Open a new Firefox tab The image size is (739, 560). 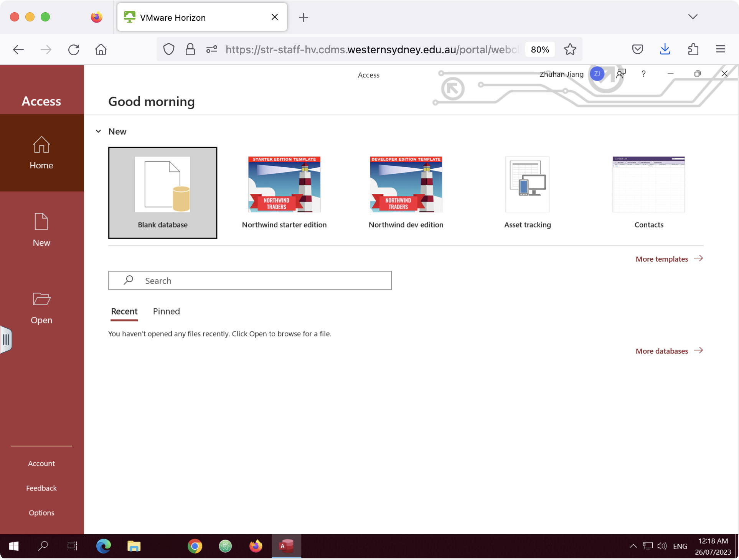[304, 17]
